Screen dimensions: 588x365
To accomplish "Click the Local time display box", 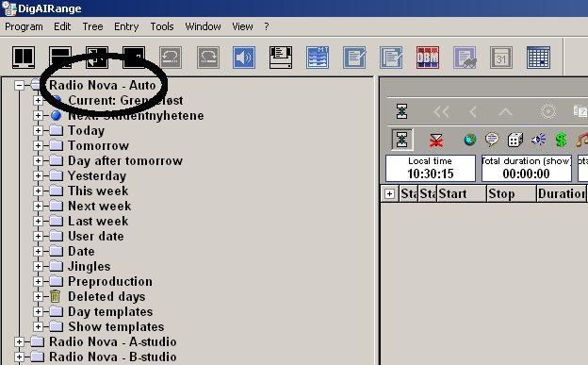I will click(x=431, y=168).
